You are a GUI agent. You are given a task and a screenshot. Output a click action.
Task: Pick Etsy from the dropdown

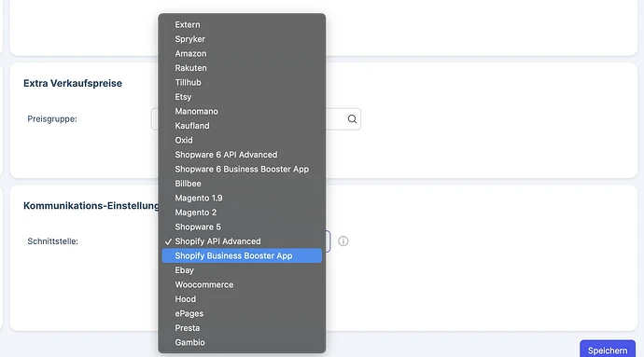[x=242, y=97]
